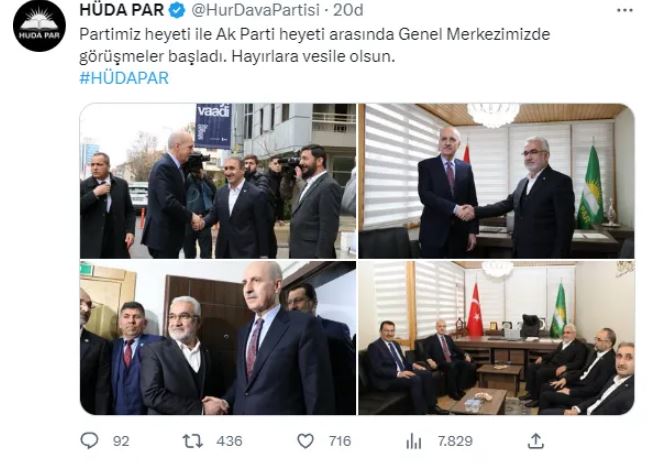
Task: Open the close-up doorway handshake photo
Action: click(x=218, y=338)
